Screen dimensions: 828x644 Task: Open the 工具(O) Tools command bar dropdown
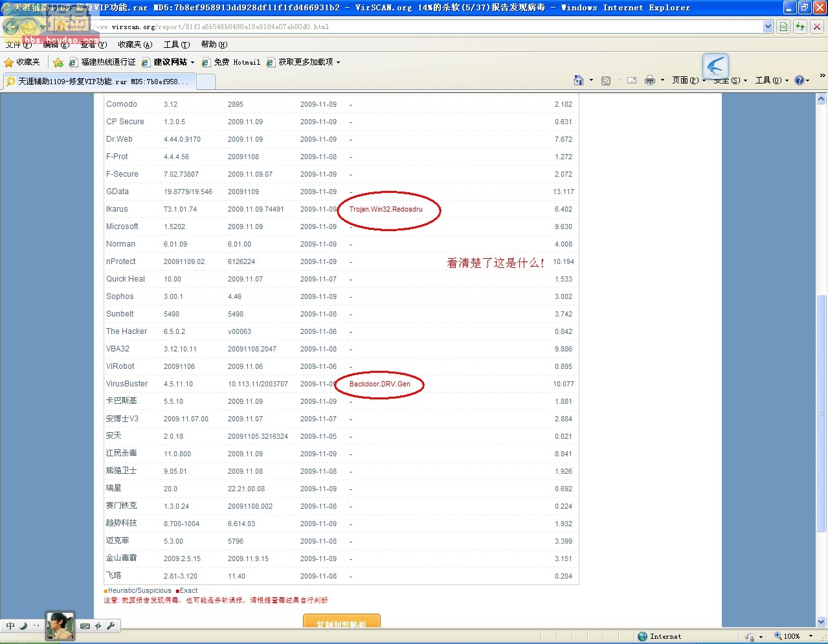[772, 80]
